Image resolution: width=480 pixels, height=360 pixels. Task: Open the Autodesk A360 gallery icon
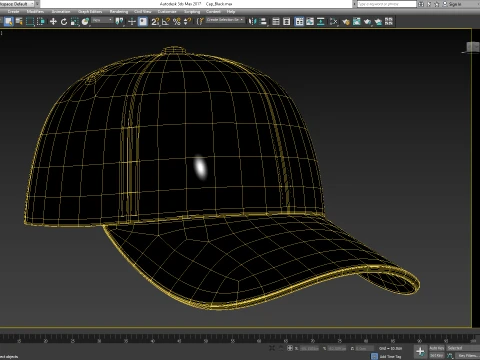click(x=389, y=22)
